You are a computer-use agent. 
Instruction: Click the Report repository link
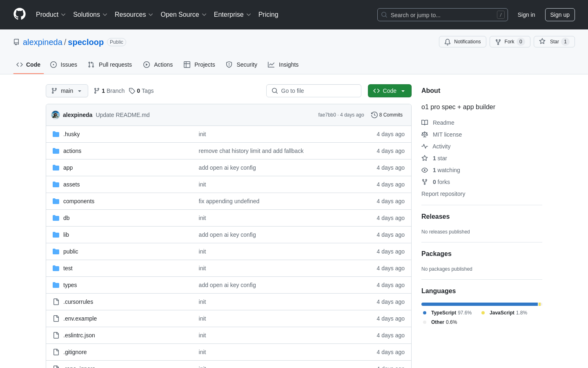click(443, 194)
